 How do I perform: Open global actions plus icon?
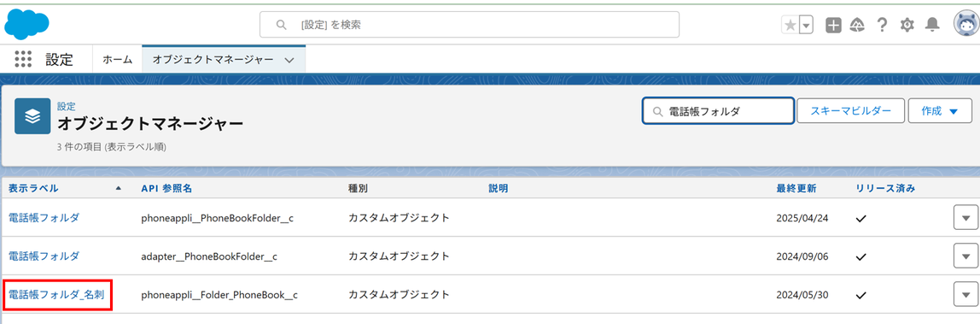point(834,25)
